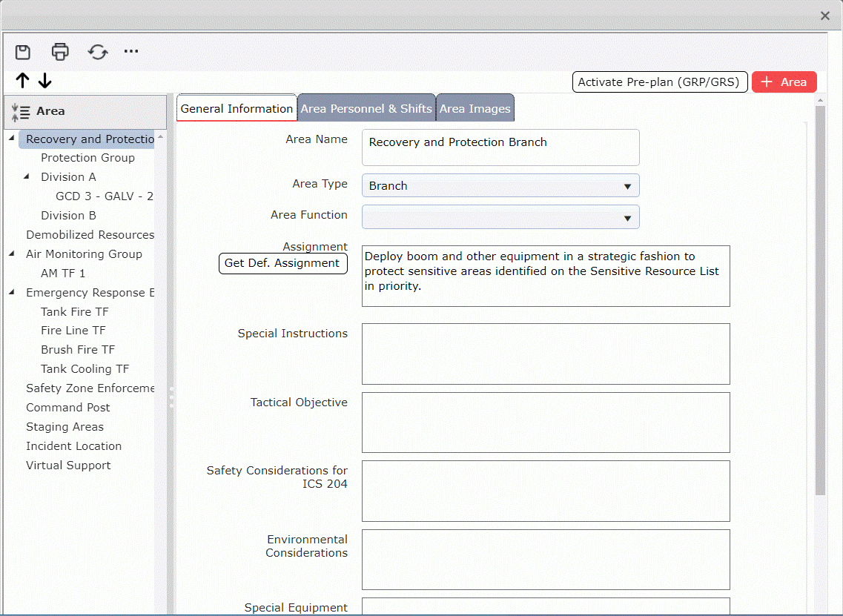The width and height of the screenshot is (843, 616).
Task: Open the Area Type dropdown
Action: (500, 186)
